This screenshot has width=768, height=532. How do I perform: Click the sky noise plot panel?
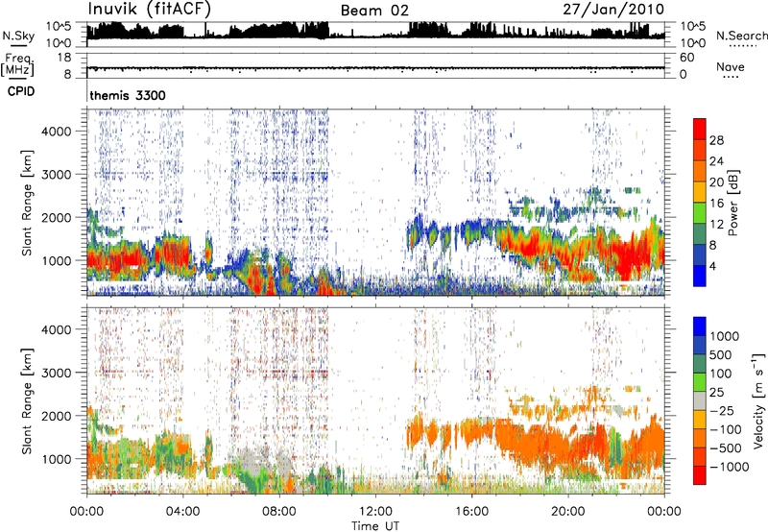coord(375,35)
